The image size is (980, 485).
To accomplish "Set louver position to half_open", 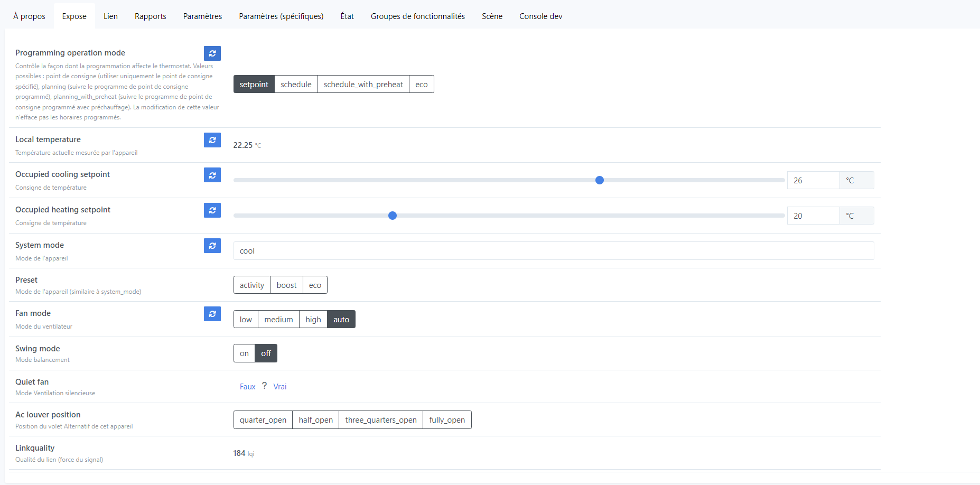I will [x=315, y=420].
